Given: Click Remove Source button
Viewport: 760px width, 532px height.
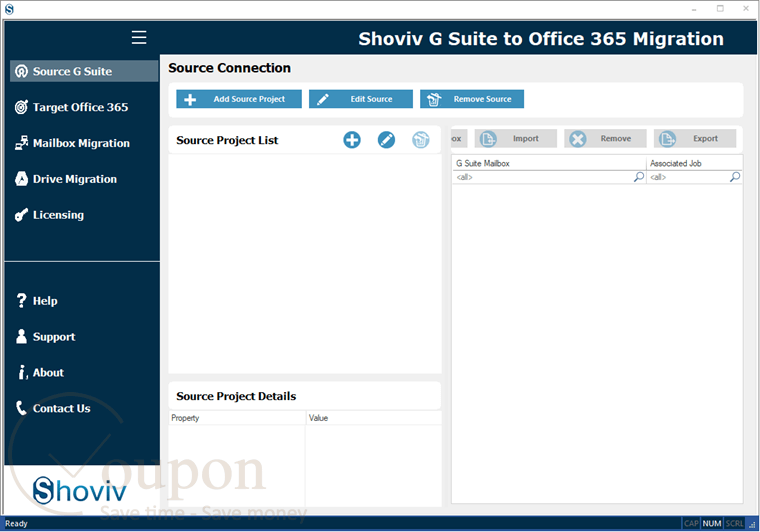Looking at the screenshot, I should point(472,99).
